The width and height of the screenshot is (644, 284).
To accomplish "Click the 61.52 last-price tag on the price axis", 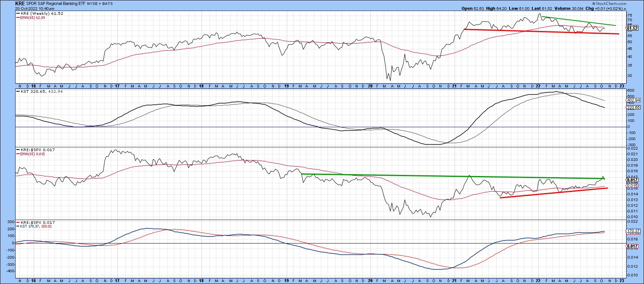I will [x=633, y=28].
